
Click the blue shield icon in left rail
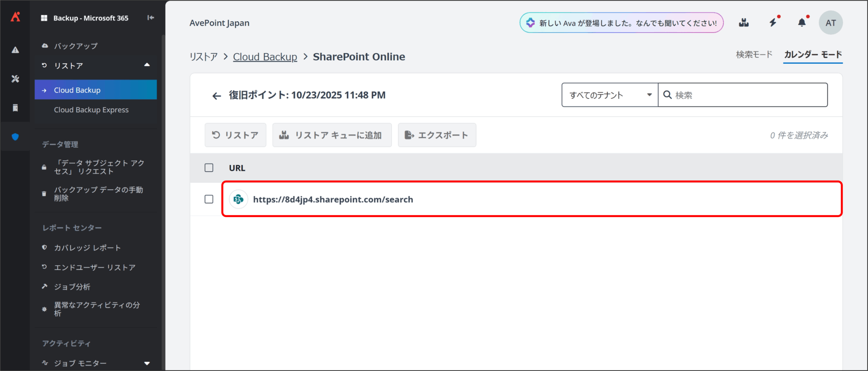coord(15,137)
